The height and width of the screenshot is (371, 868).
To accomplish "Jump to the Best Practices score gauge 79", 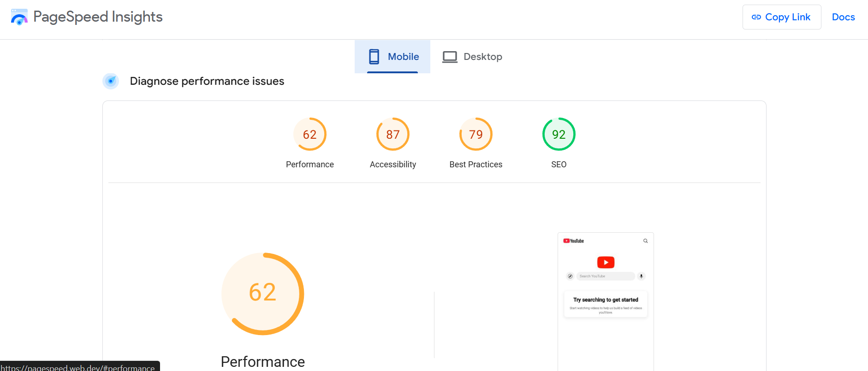I will coord(476,135).
